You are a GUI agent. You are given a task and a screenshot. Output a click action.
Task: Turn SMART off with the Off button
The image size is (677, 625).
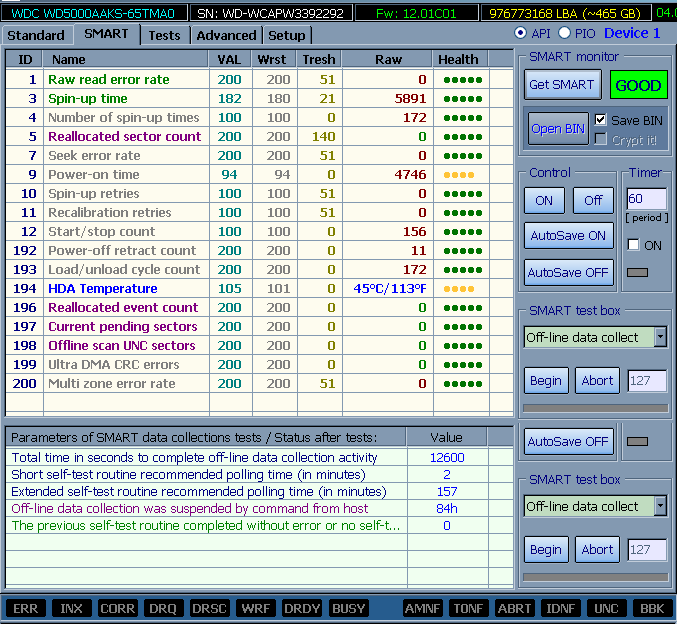pos(593,200)
